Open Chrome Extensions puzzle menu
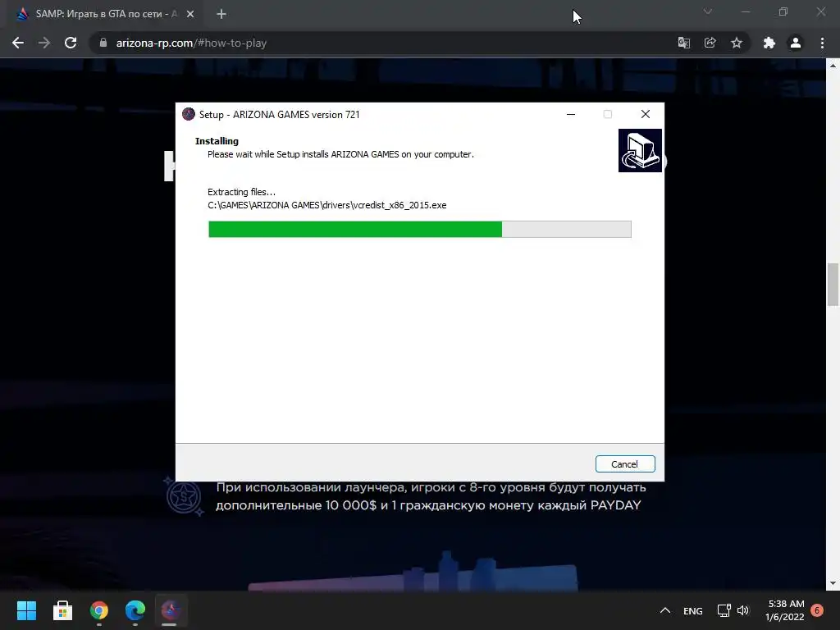The height and width of the screenshot is (630, 840). point(769,43)
